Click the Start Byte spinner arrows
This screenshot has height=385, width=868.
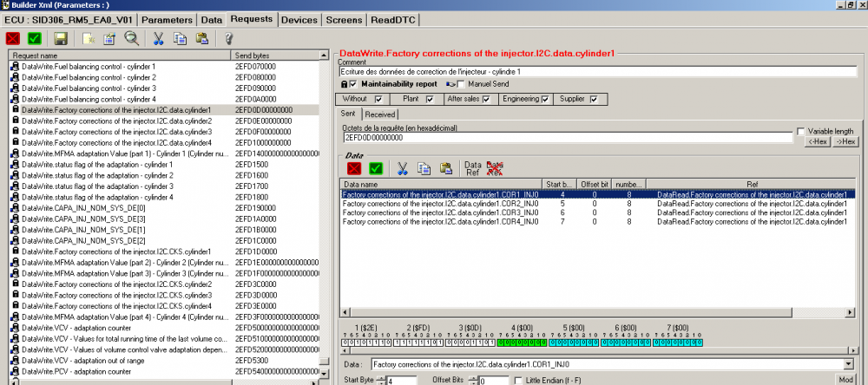(x=380, y=381)
